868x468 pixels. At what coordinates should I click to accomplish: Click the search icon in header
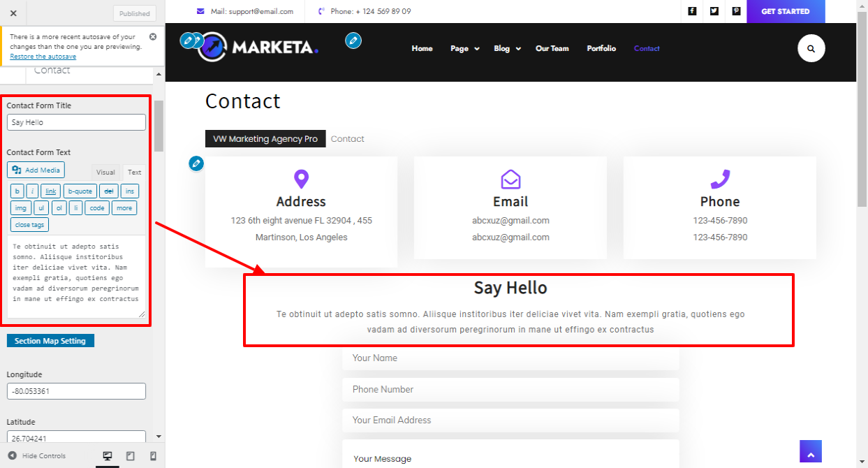point(811,49)
